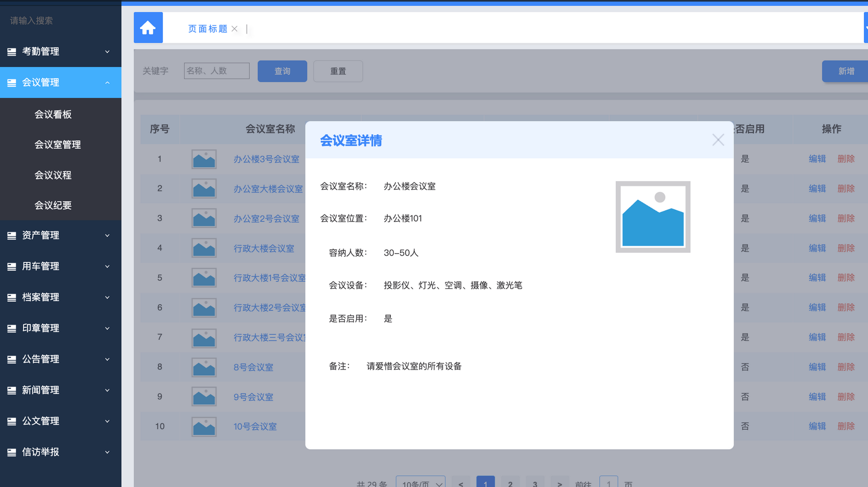868x487 pixels.
Task: Click thumbnail of 办公室2号会议室 row
Action: 204,218
